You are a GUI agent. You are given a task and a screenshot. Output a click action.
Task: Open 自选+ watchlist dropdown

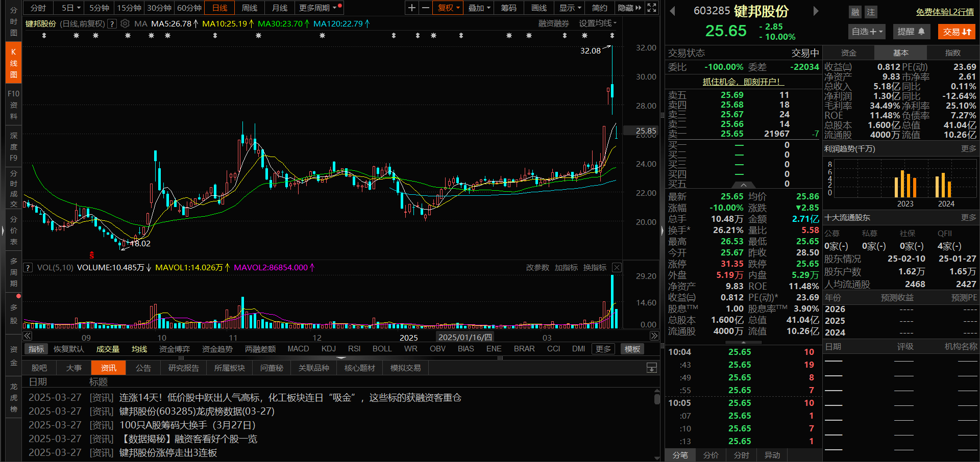[867, 32]
